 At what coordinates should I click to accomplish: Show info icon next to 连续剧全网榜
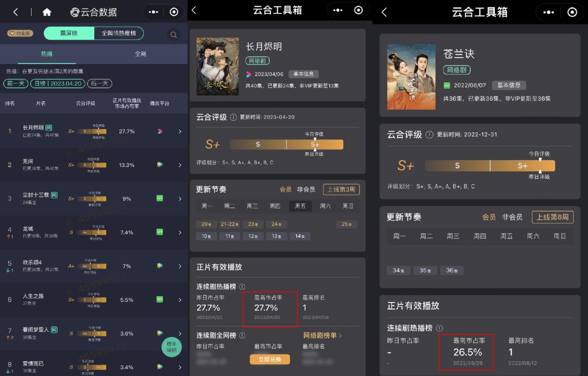[242, 335]
